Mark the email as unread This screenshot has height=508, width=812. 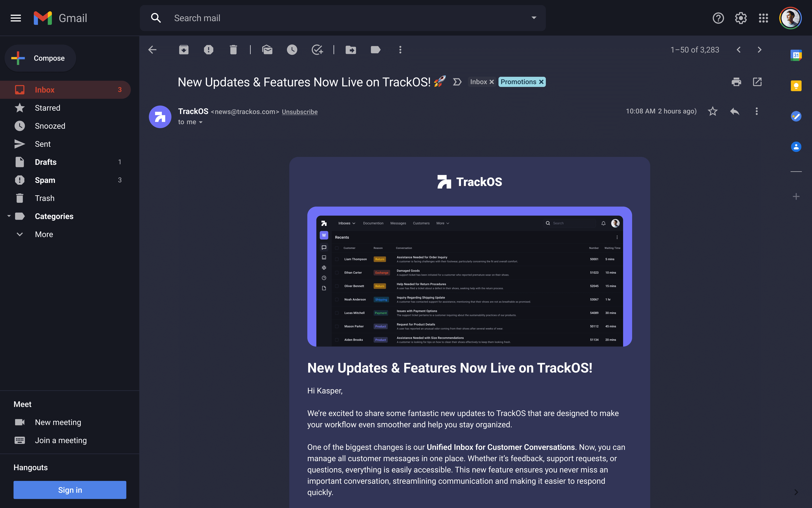click(x=267, y=50)
